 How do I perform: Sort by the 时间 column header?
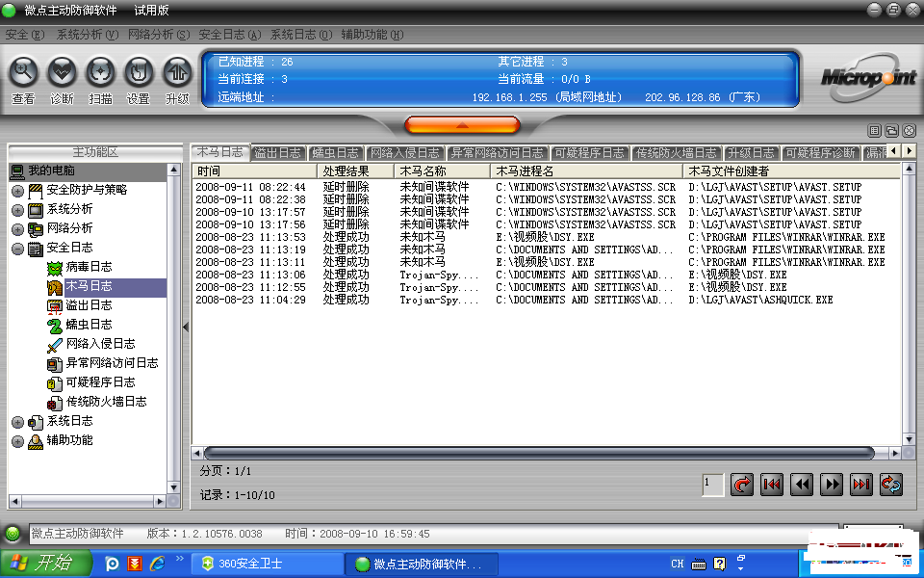point(254,171)
